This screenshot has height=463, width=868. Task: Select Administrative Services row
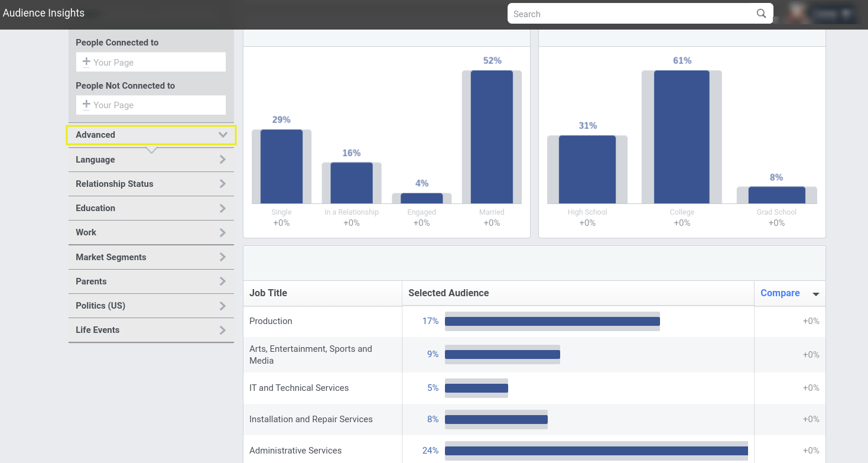coord(534,450)
